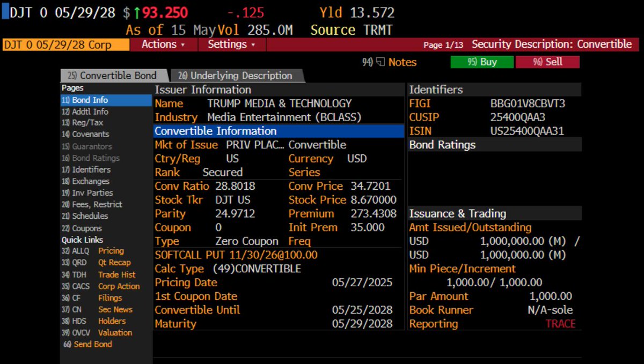
Task: Click the Notes icon
Action: point(380,62)
